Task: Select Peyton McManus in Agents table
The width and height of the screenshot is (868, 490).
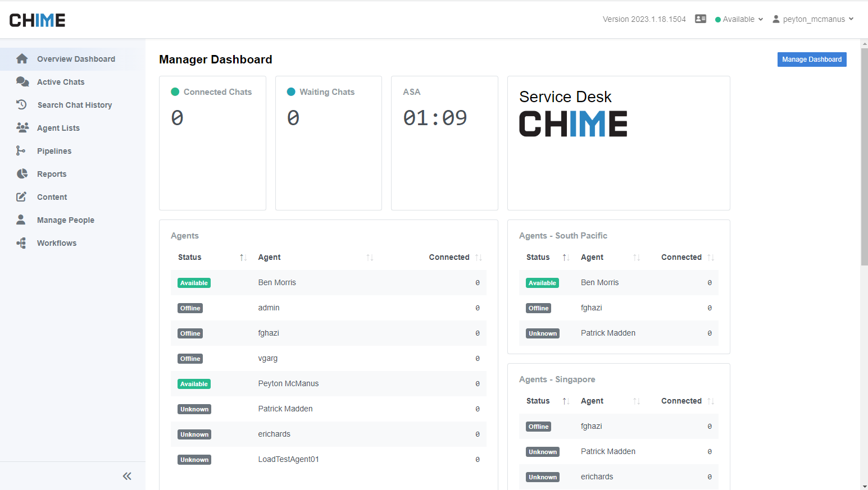Action: tap(329, 384)
